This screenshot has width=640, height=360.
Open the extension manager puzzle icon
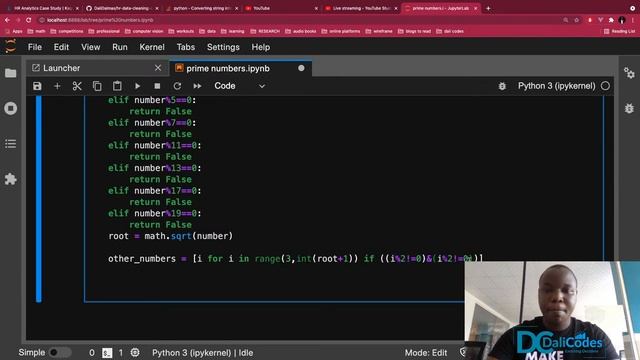coord(11,179)
